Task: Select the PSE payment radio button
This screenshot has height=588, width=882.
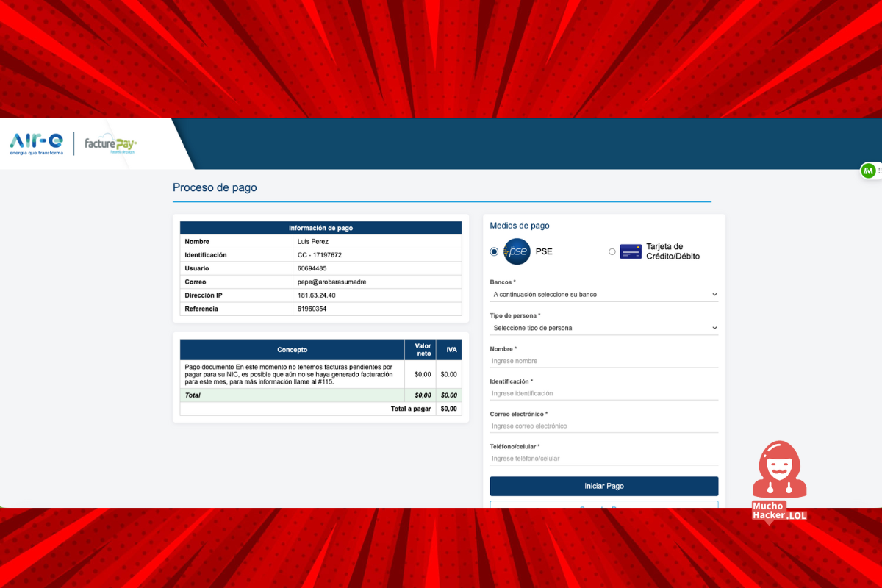Action: point(494,251)
